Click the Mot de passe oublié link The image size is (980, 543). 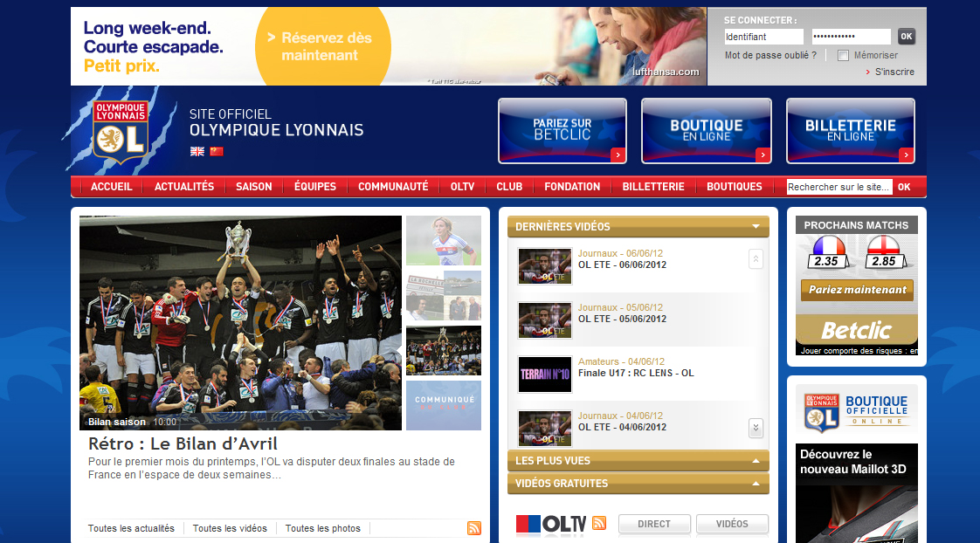click(x=770, y=55)
